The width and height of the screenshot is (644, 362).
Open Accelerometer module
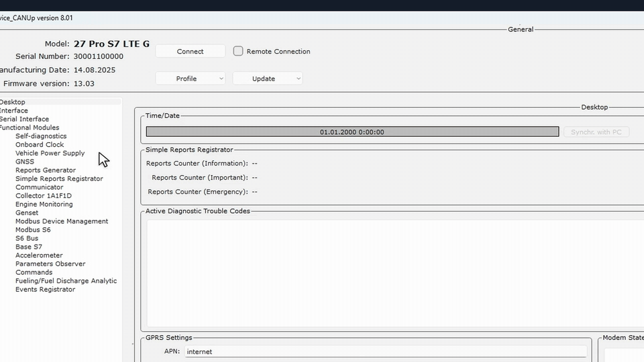(39, 255)
